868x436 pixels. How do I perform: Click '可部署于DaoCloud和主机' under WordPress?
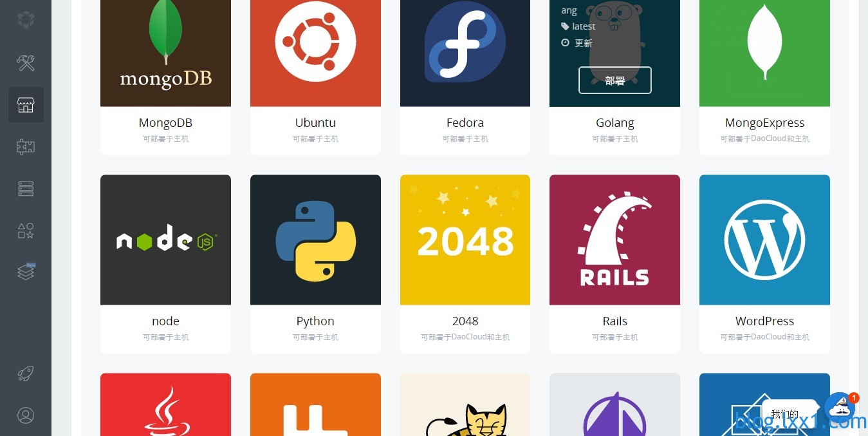(764, 337)
